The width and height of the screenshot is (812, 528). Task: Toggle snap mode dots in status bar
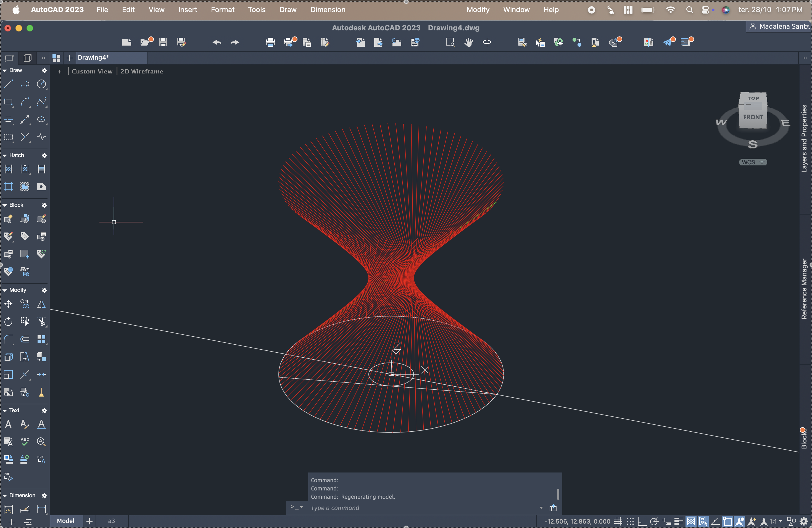(x=630, y=521)
